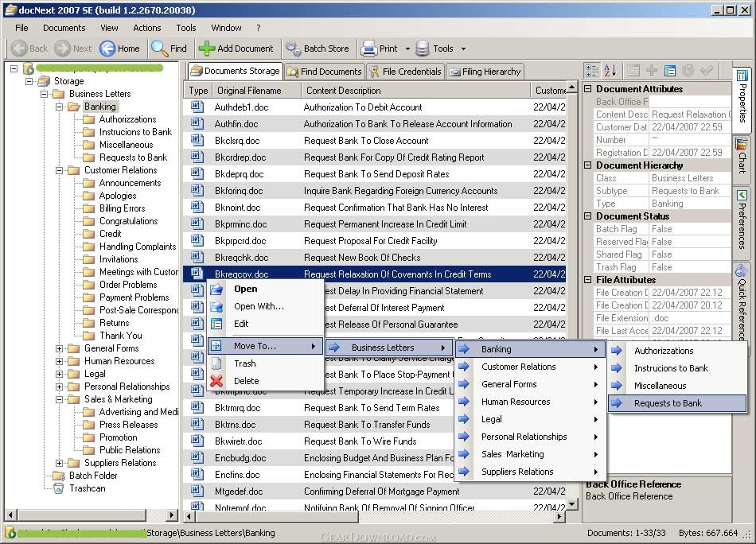The height and width of the screenshot is (544, 756).
Task: Click the green Add Document plus icon
Action: (x=206, y=49)
